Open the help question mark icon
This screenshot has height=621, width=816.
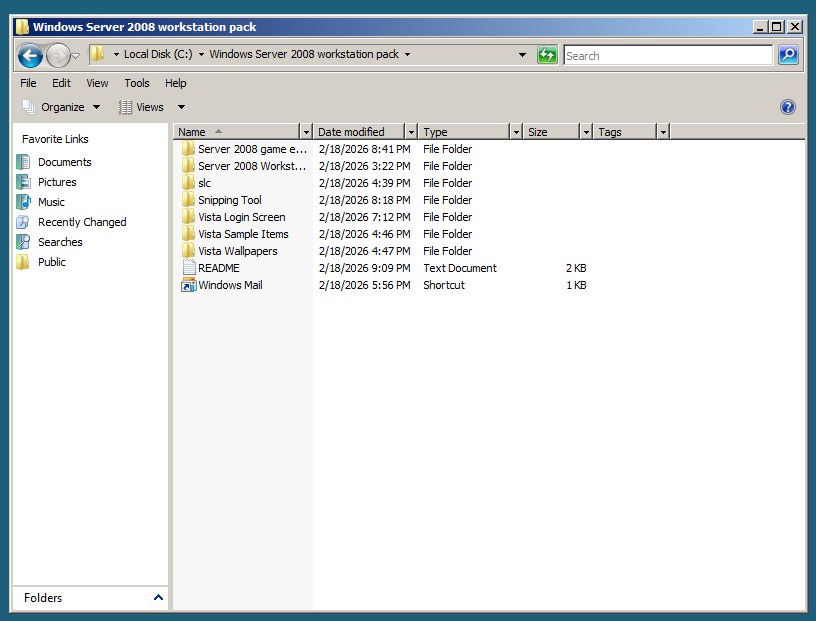click(x=787, y=107)
